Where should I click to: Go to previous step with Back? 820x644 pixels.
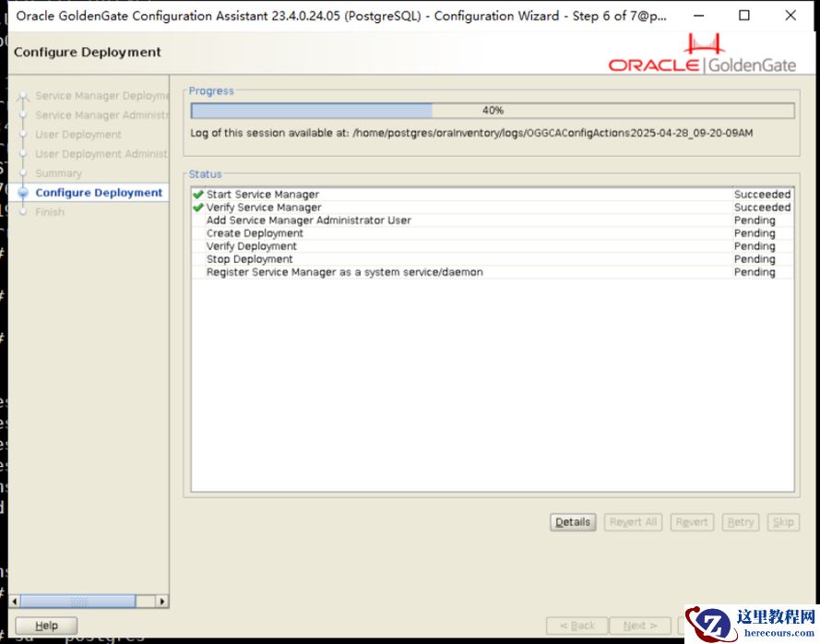click(x=576, y=626)
